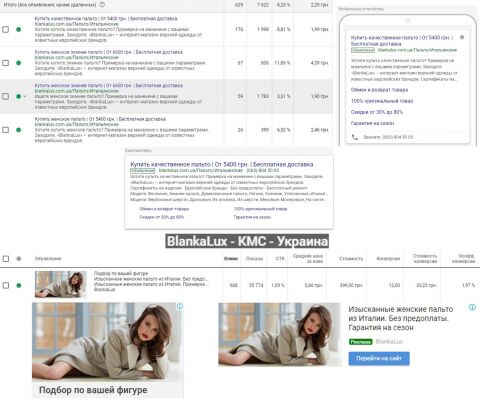This screenshot has height=400, width=480.
Task: Click status dot of 'Купить качественное пальто' table row
Action: (19, 29)
